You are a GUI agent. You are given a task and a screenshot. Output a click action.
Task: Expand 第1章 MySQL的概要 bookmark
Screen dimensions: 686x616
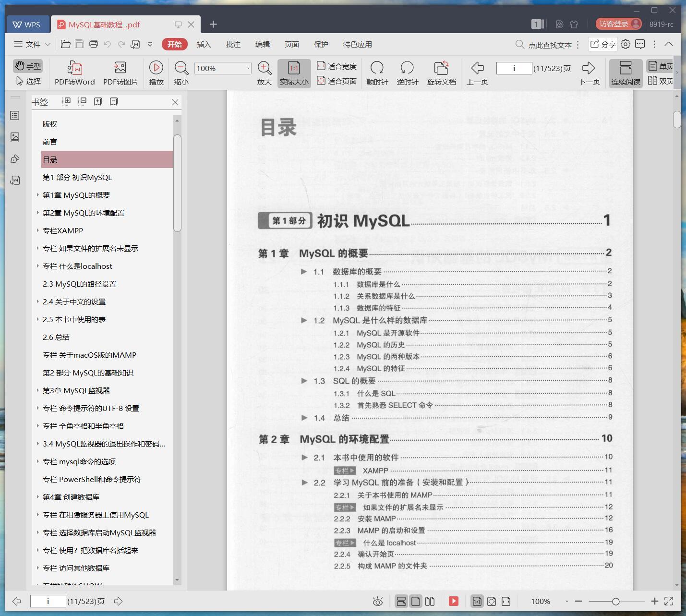38,195
